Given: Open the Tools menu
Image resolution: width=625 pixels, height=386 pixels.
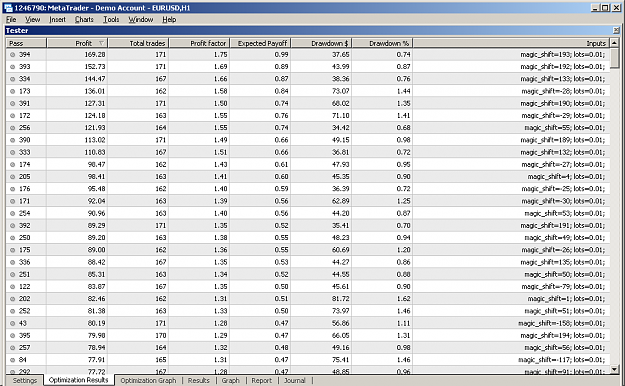Looking at the screenshot, I should coord(111,20).
